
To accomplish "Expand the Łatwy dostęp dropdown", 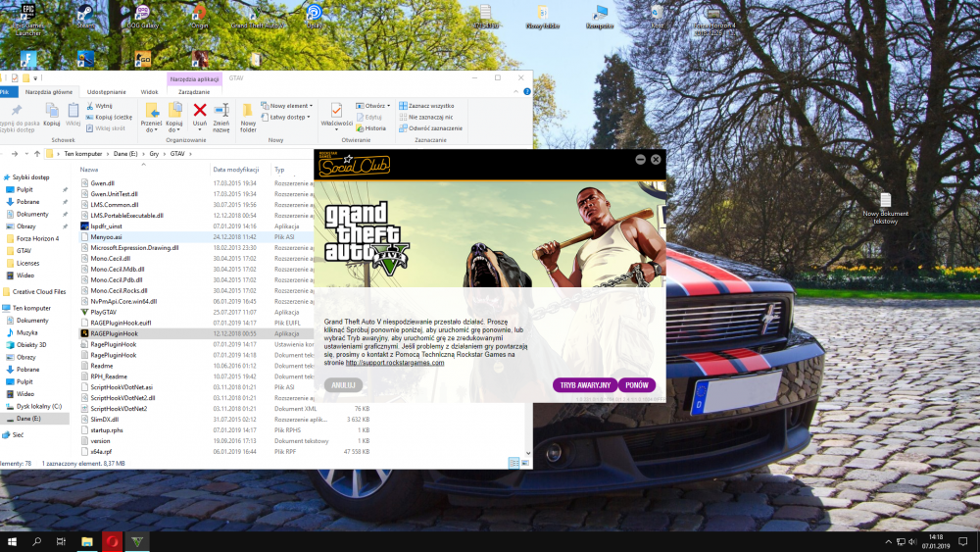I will [x=285, y=117].
